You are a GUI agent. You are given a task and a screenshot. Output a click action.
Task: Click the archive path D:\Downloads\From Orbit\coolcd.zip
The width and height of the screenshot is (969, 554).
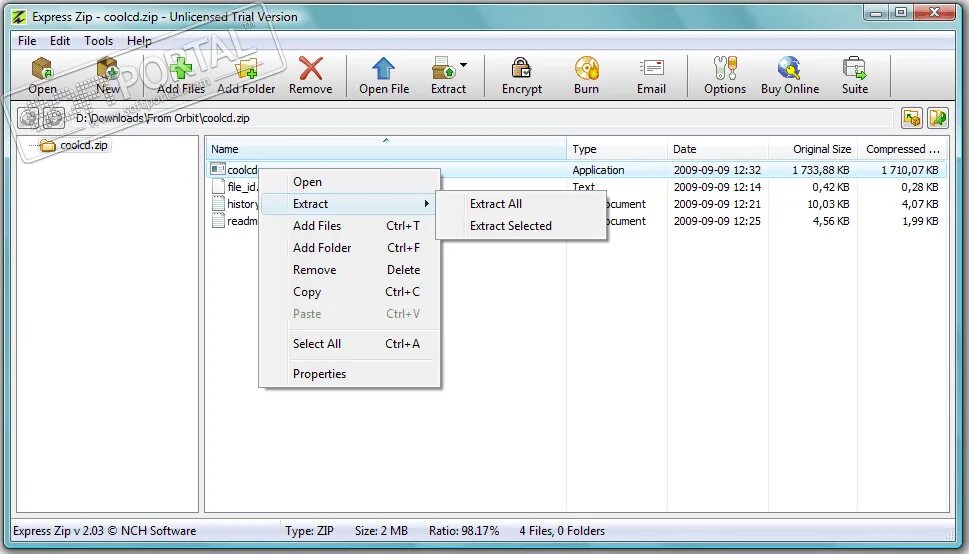(x=163, y=117)
